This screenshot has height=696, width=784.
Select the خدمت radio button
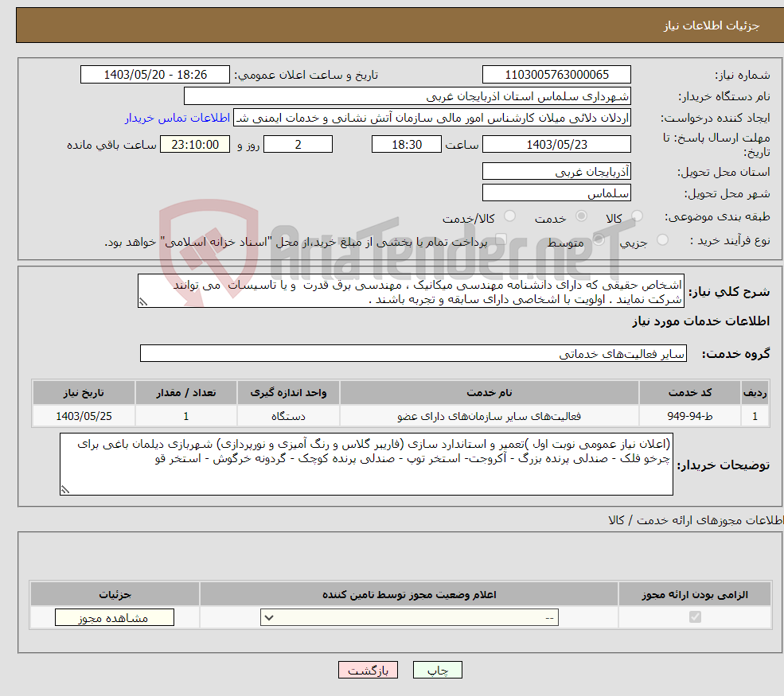(581, 216)
